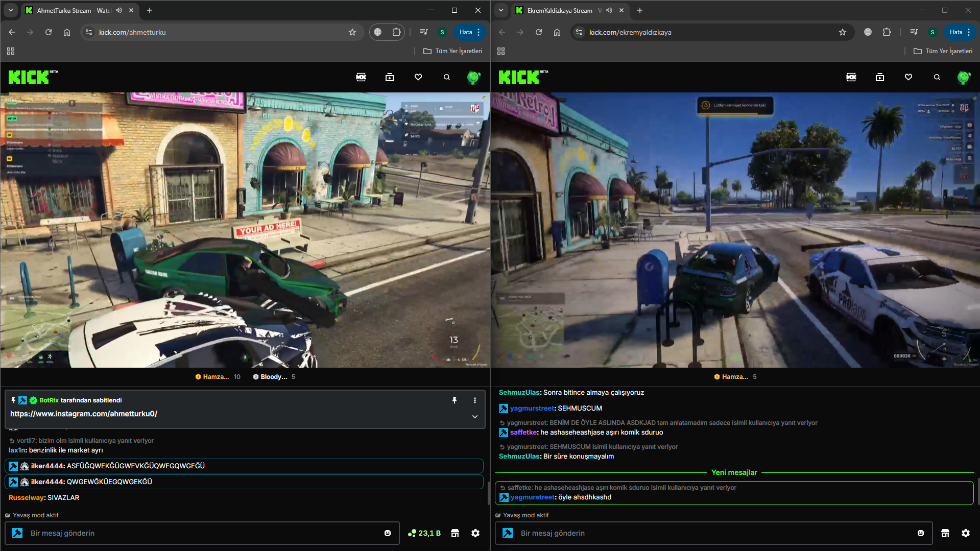The width and height of the screenshot is (980, 551).
Task: Click the EkremYaldizkaya chat message input
Action: point(715,533)
